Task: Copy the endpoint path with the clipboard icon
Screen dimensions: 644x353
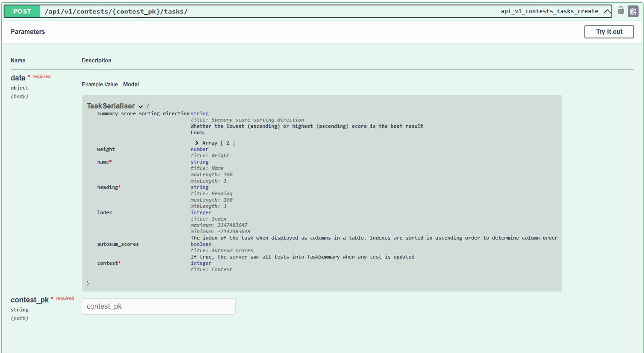Action: point(633,11)
